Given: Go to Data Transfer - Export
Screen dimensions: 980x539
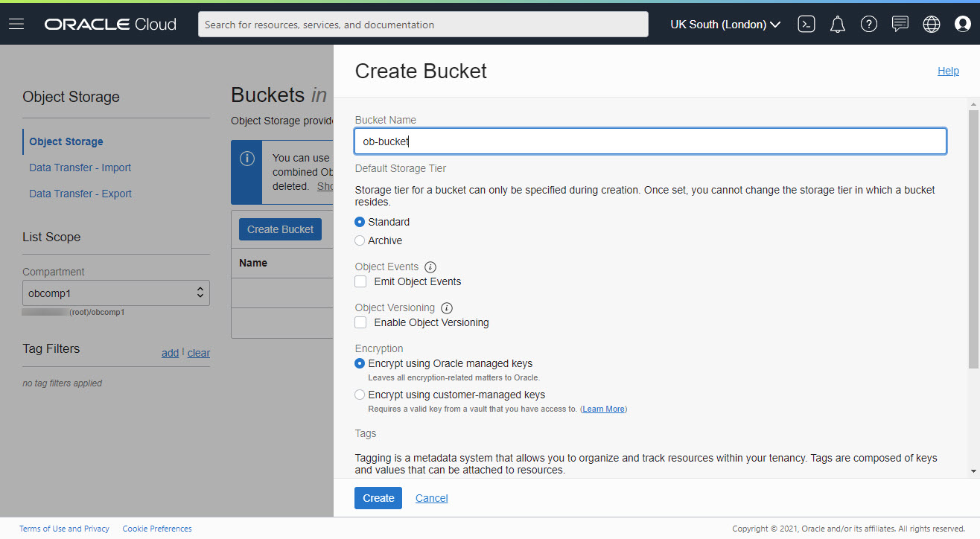Looking at the screenshot, I should [80, 194].
